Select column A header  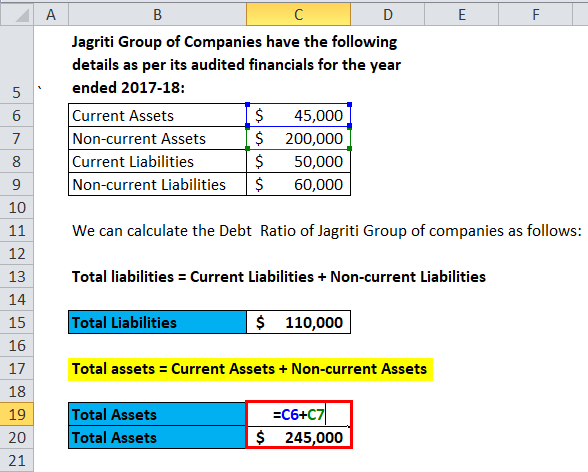(51, 15)
